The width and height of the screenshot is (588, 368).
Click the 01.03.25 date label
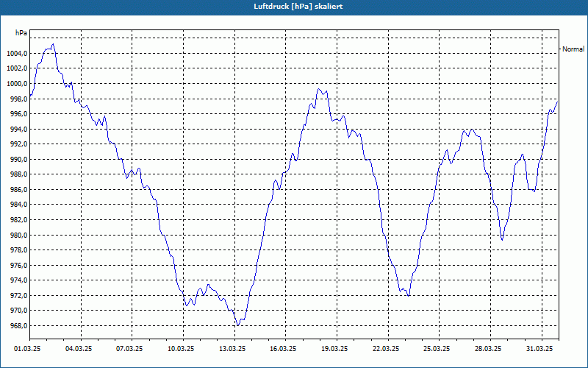(x=27, y=349)
